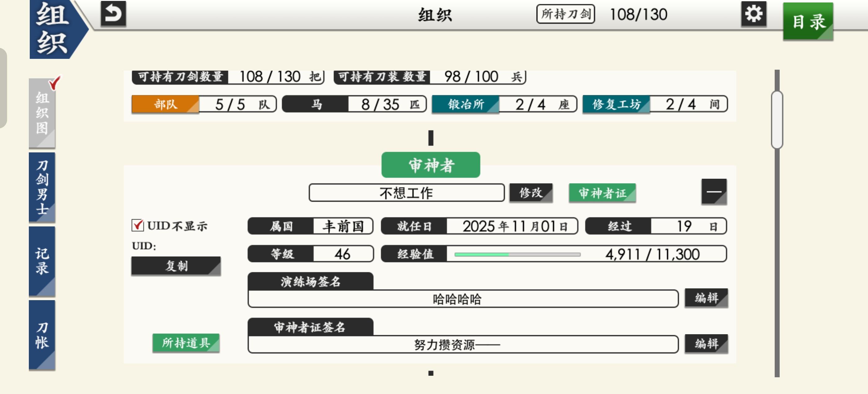
Task: Select the 记录 side tab
Action: coord(42,261)
